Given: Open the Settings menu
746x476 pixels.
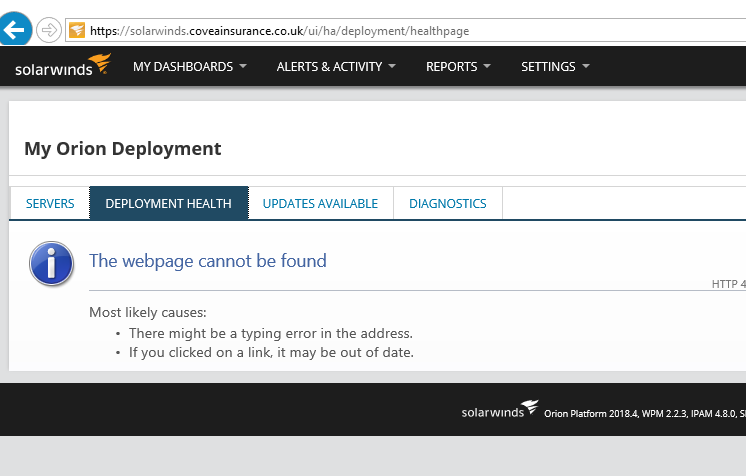Looking at the screenshot, I should point(548,67).
